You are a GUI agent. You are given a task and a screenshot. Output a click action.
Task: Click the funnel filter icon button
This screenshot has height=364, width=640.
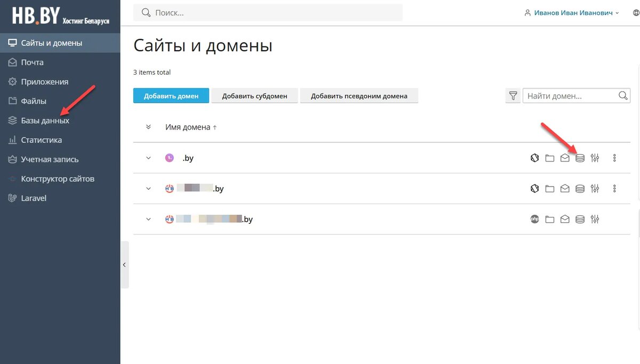[x=513, y=96]
